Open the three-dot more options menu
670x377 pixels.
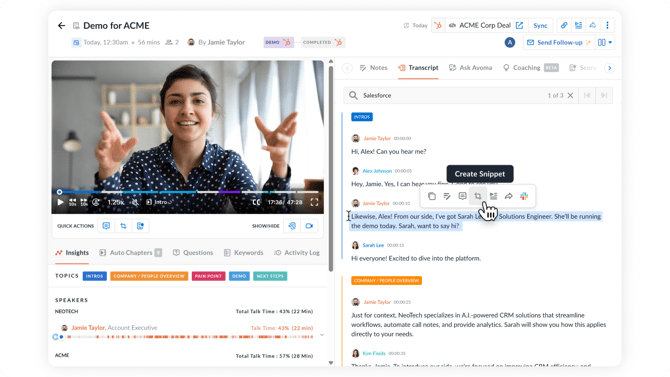pos(607,25)
